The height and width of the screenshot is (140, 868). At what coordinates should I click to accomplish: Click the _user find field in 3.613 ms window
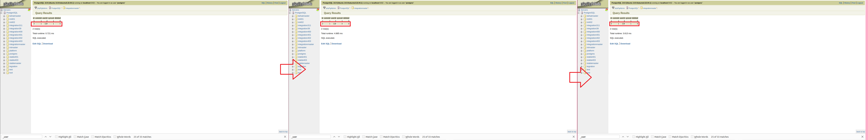tap(599, 137)
